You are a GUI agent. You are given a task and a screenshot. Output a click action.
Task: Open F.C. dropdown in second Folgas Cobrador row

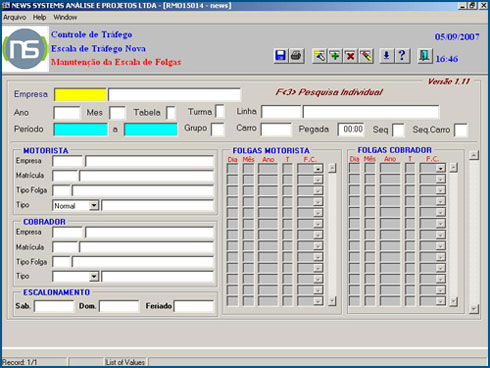pyautogui.click(x=441, y=179)
